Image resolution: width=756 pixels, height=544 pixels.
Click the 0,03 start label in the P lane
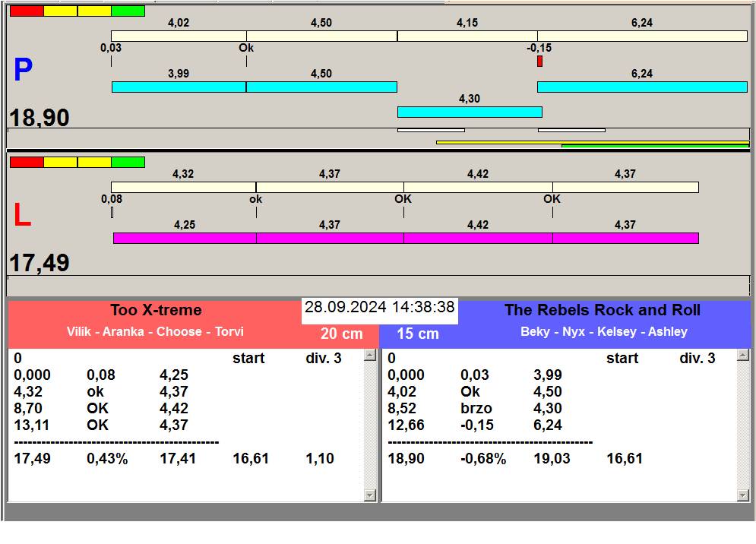click(x=111, y=48)
